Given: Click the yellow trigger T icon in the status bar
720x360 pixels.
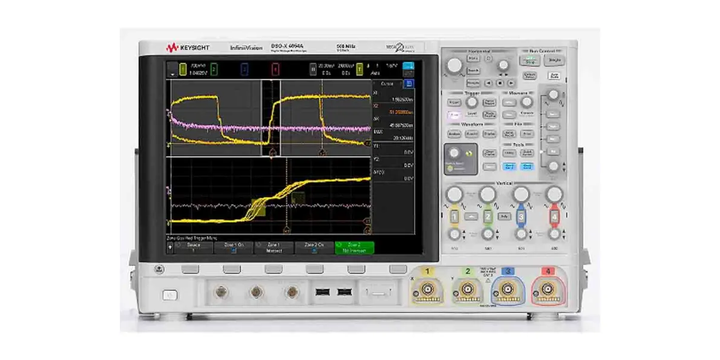Looking at the screenshot, I should tap(360, 69).
